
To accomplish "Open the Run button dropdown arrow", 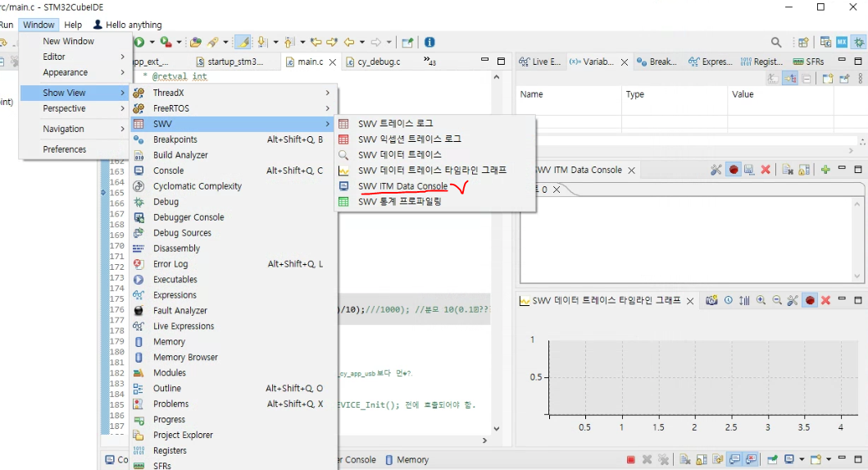I will (x=152, y=42).
